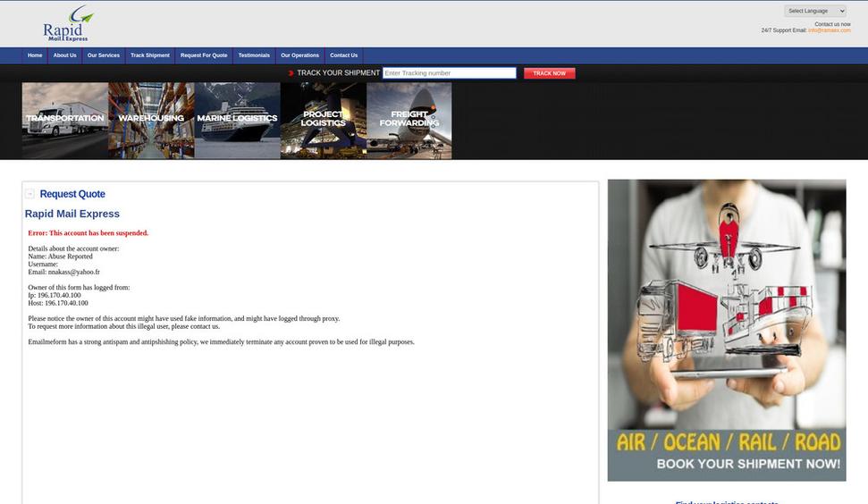The image size is (868, 504).
Task: Open the Transportation service thumbnail
Action: [x=64, y=121]
